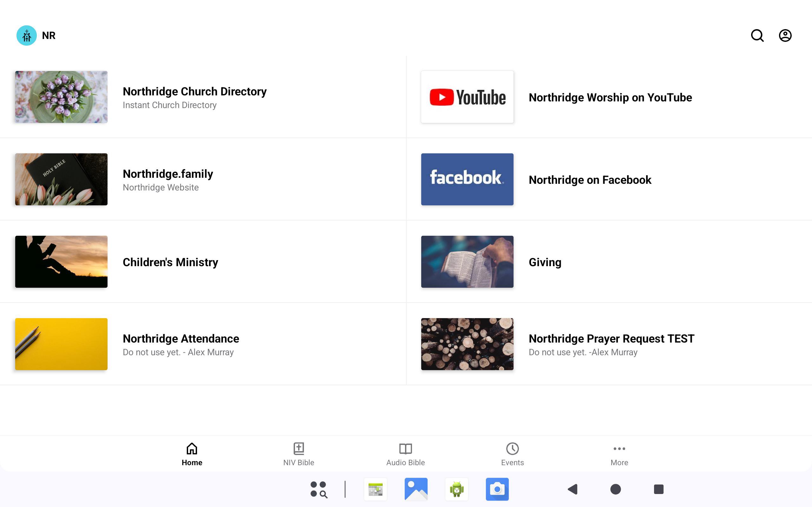Open the app drawer search icon

pos(318,489)
